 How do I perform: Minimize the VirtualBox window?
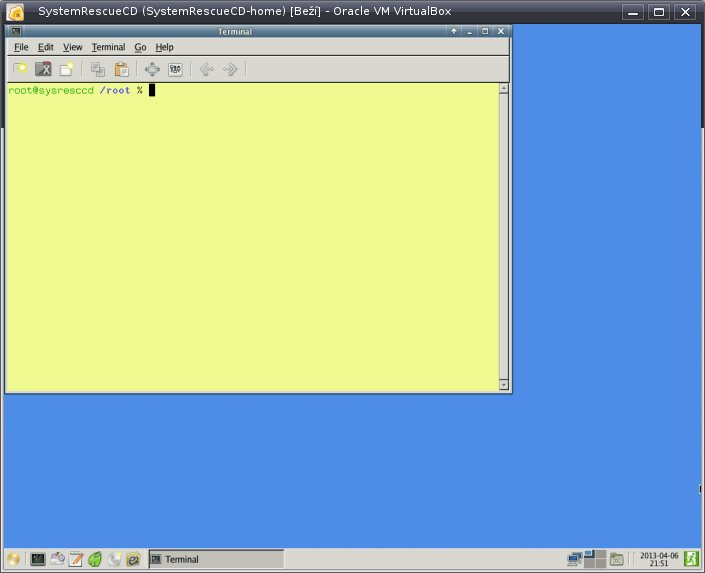(x=633, y=12)
